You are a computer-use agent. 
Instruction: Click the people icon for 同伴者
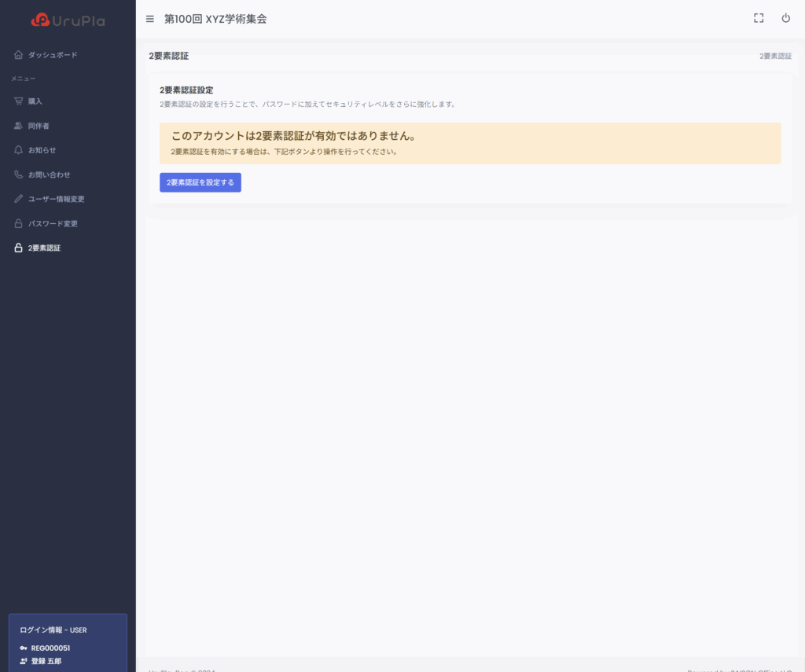point(19,126)
